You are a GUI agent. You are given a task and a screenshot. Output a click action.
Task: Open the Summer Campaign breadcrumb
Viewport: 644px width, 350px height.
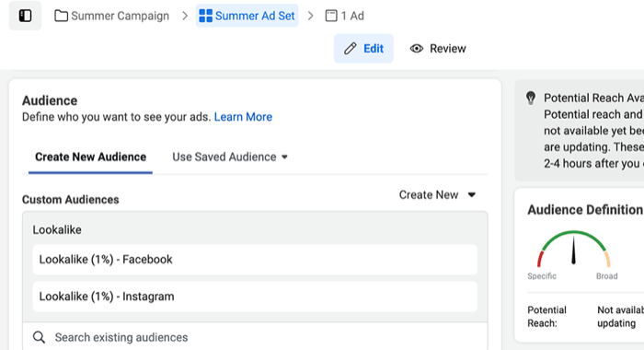point(111,16)
